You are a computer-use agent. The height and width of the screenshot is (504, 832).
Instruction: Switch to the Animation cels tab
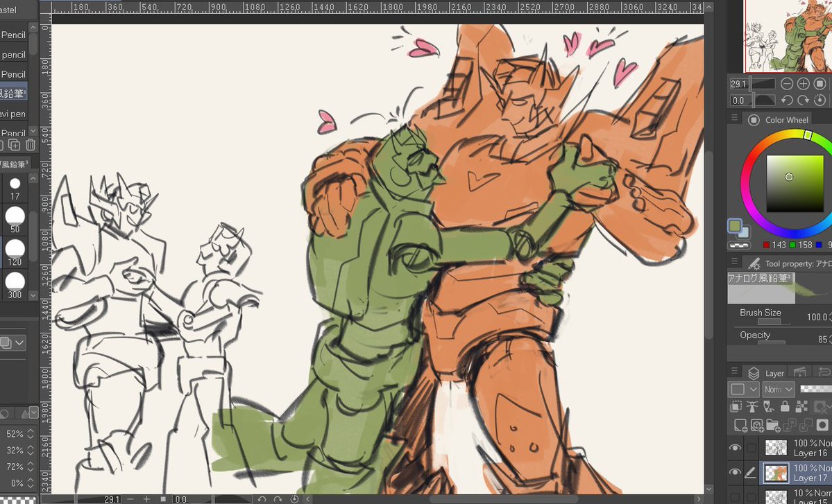click(800, 372)
